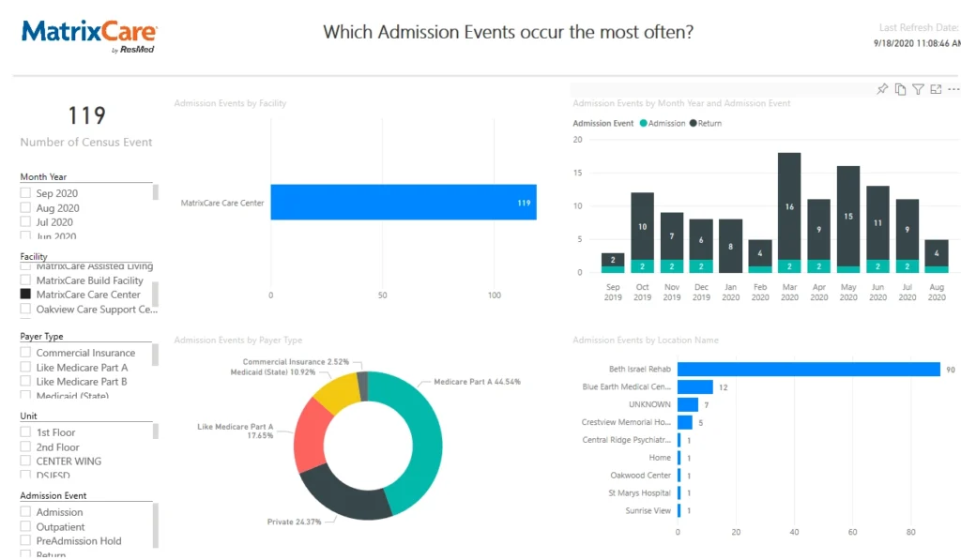Open the filter icon on the chart
This screenshot has width=961, height=560.
click(919, 89)
